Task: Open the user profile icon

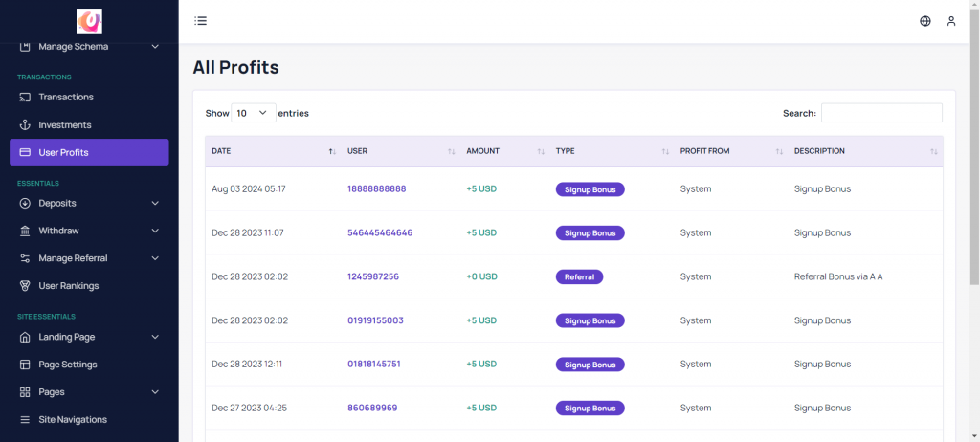Action: [951, 21]
